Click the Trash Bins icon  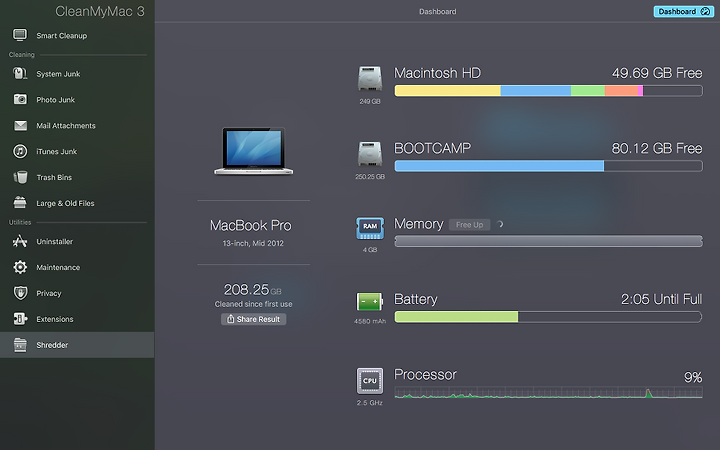20,177
